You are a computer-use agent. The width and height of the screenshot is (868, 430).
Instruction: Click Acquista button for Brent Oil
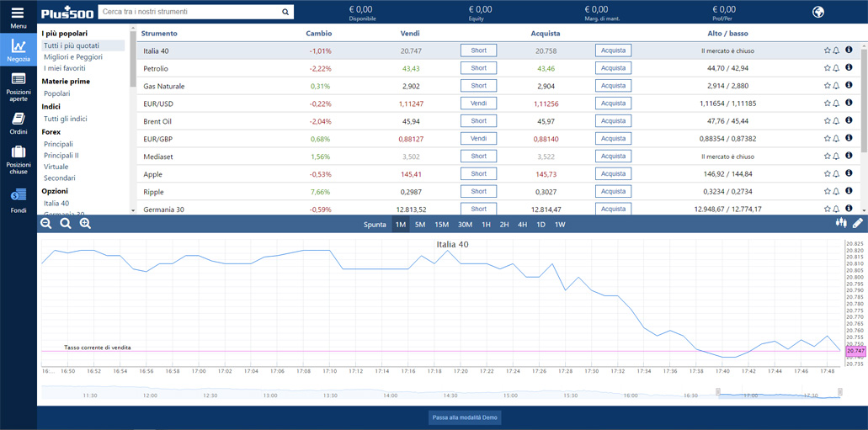point(614,120)
